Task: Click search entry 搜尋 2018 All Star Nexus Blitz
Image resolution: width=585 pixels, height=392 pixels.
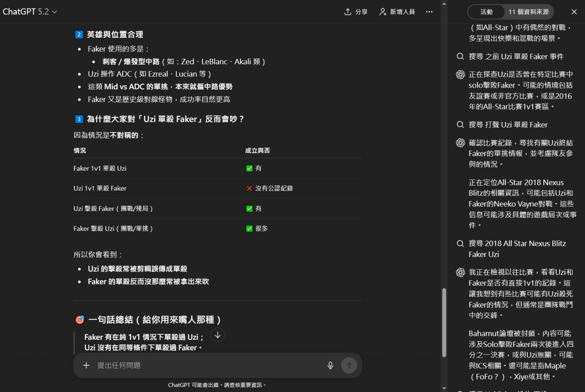Action: tap(517, 249)
